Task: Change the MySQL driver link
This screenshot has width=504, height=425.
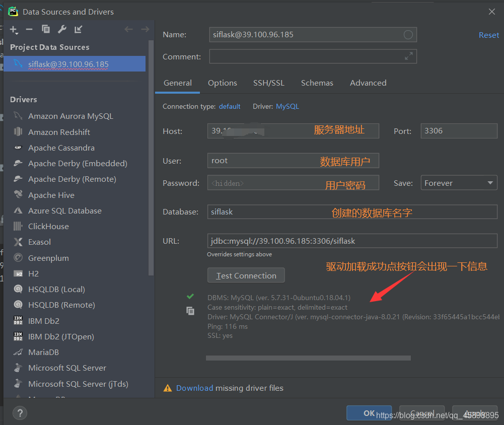Action: tap(287, 106)
